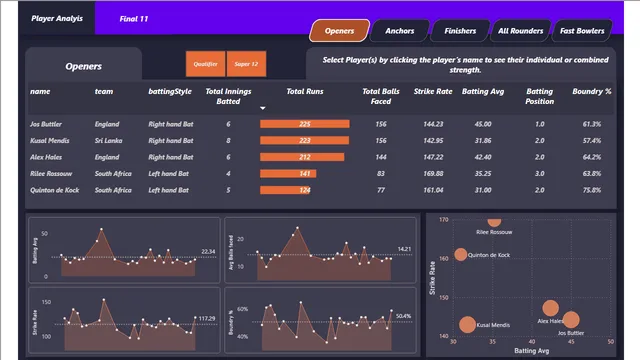Click boundary percentage 75.8%
Image resolution: width=640 pixels, height=360 pixels.
(x=592, y=190)
